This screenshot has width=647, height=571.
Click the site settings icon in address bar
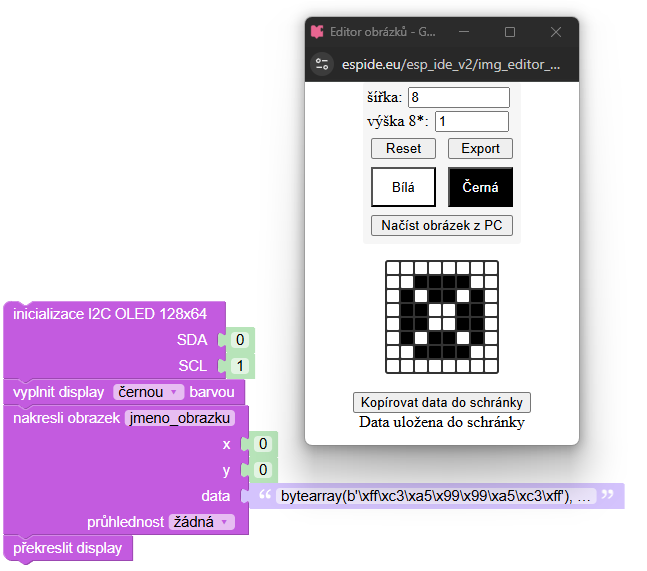click(x=322, y=64)
